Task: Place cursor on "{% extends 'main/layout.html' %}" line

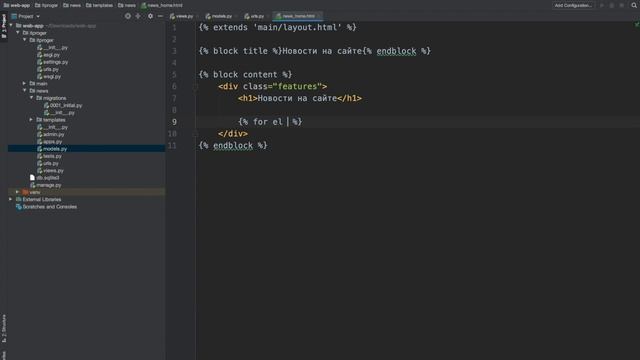Action: (278, 27)
